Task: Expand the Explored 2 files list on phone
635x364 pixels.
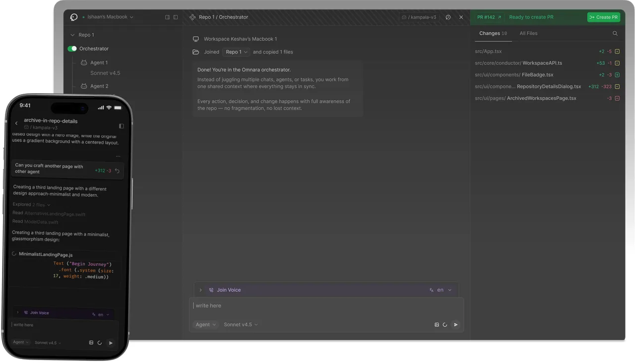Action: 32,204
